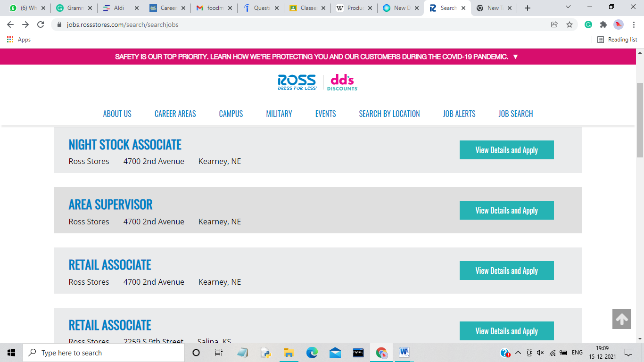The image size is (644, 362).
Task: View site information lock icon
Action: (59, 25)
